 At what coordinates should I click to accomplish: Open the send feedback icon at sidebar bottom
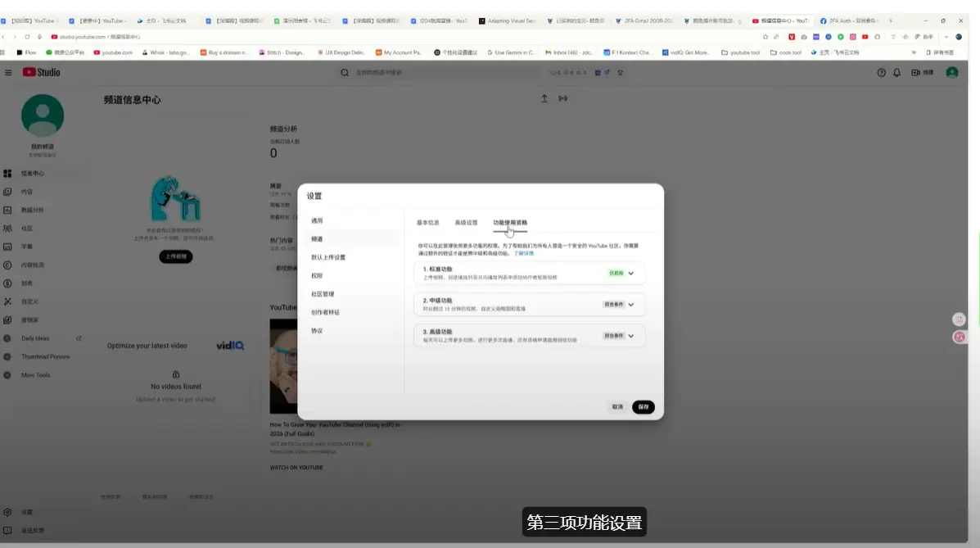tap(7, 531)
